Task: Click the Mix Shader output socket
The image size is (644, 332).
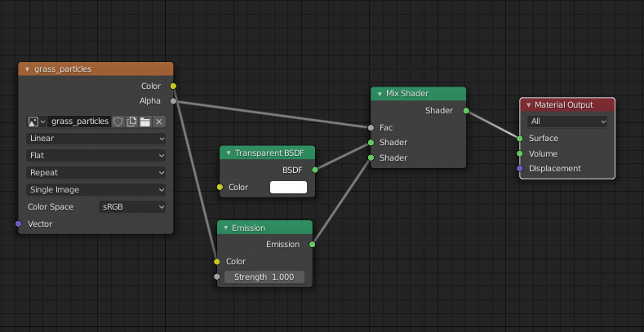Action: (x=466, y=110)
